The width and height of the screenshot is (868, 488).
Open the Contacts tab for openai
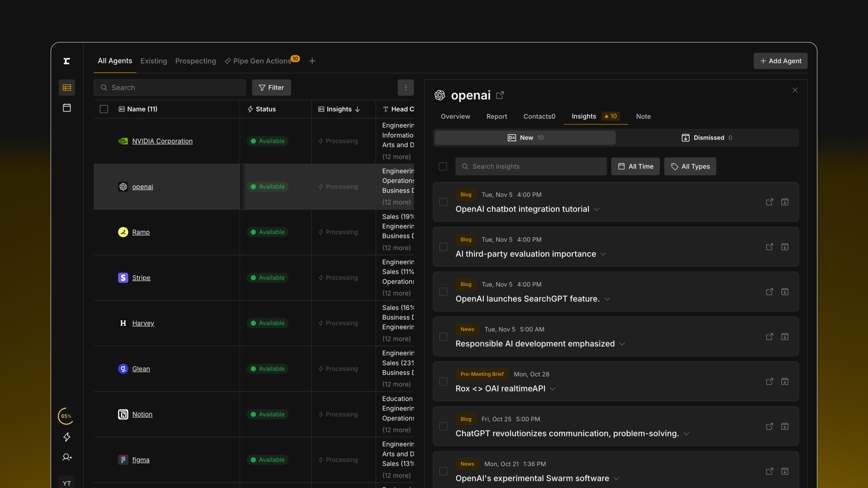pos(539,117)
